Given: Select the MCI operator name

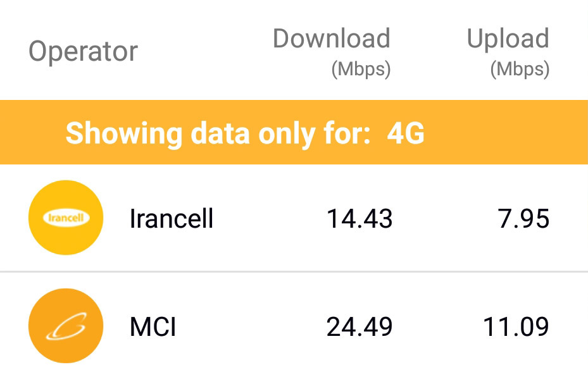Looking at the screenshot, I should [153, 327].
